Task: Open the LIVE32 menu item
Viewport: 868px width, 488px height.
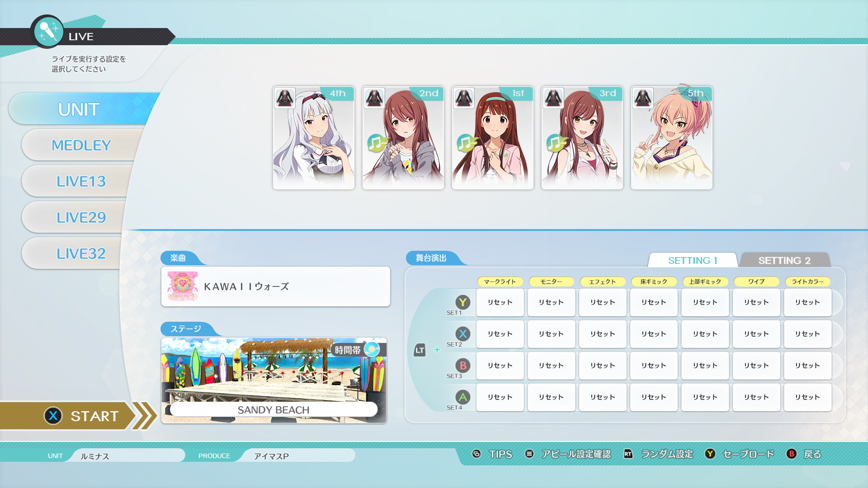Action: coord(72,253)
